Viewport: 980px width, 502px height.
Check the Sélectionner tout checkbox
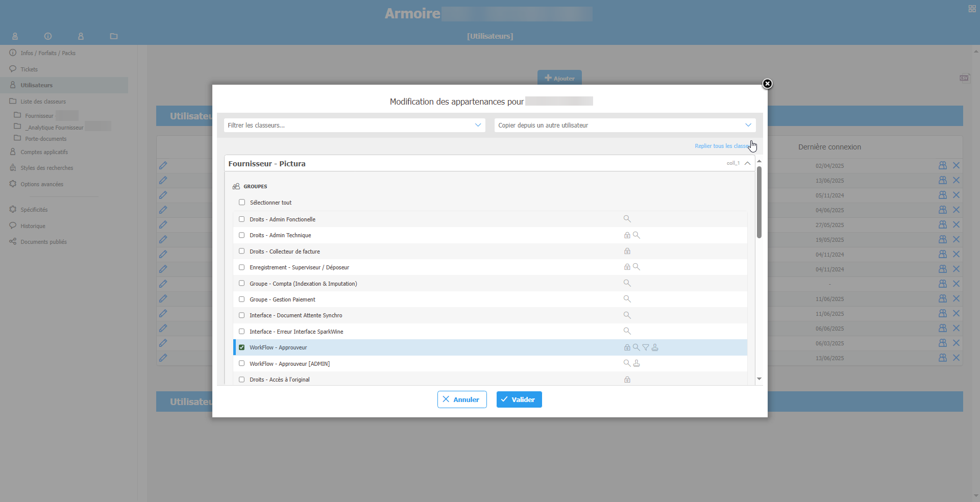click(242, 203)
